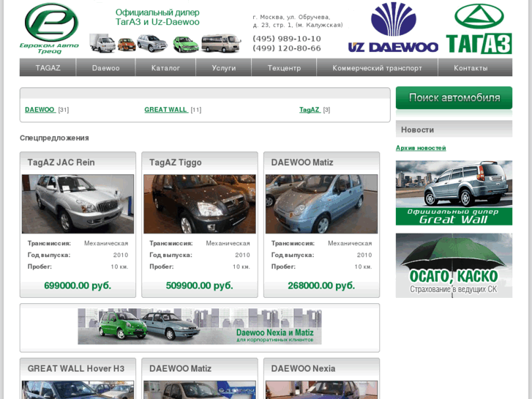Click the DAEWOO Matiz title above 268000.00 price

click(302, 163)
